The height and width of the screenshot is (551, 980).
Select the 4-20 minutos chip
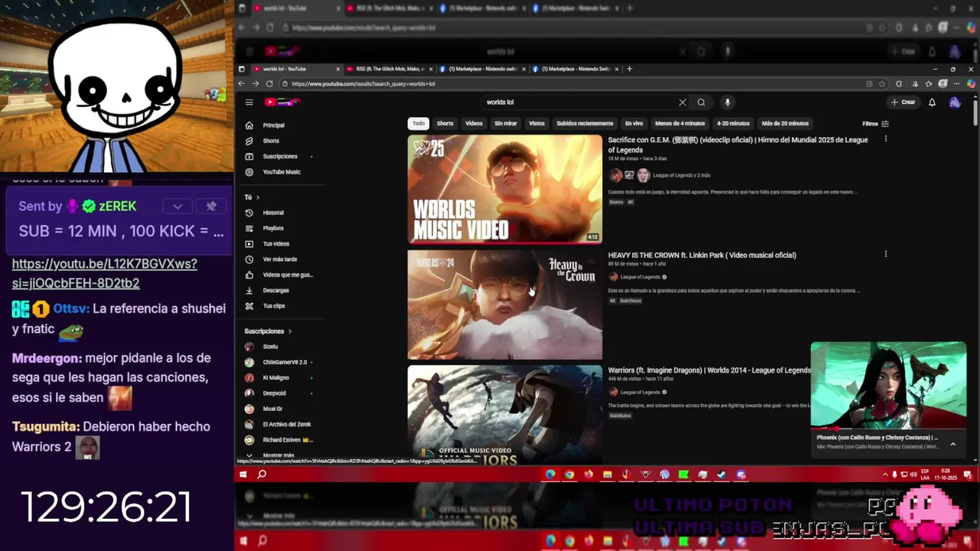[x=733, y=123]
